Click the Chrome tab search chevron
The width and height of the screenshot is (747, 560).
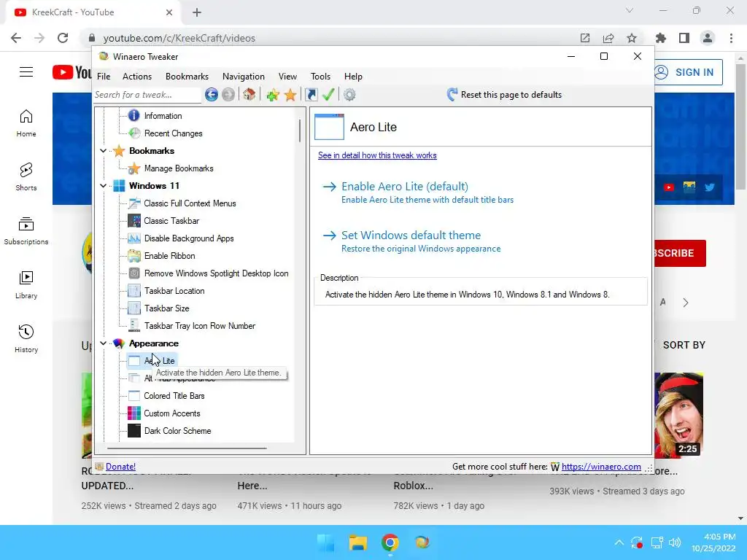coord(630,10)
